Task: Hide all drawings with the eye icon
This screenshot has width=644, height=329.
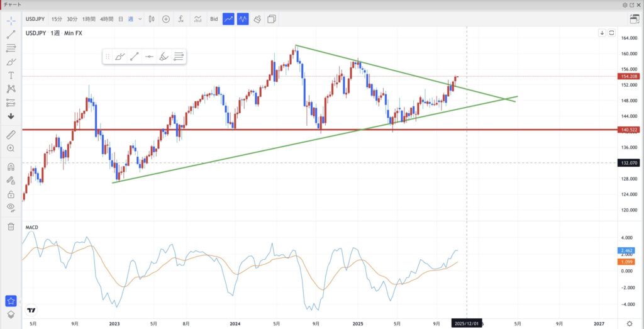Action: pyautogui.click(x=11, y=207)
